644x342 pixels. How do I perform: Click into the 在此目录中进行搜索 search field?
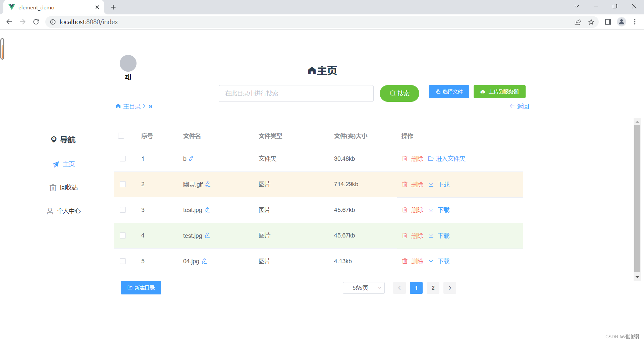point(296,93)
